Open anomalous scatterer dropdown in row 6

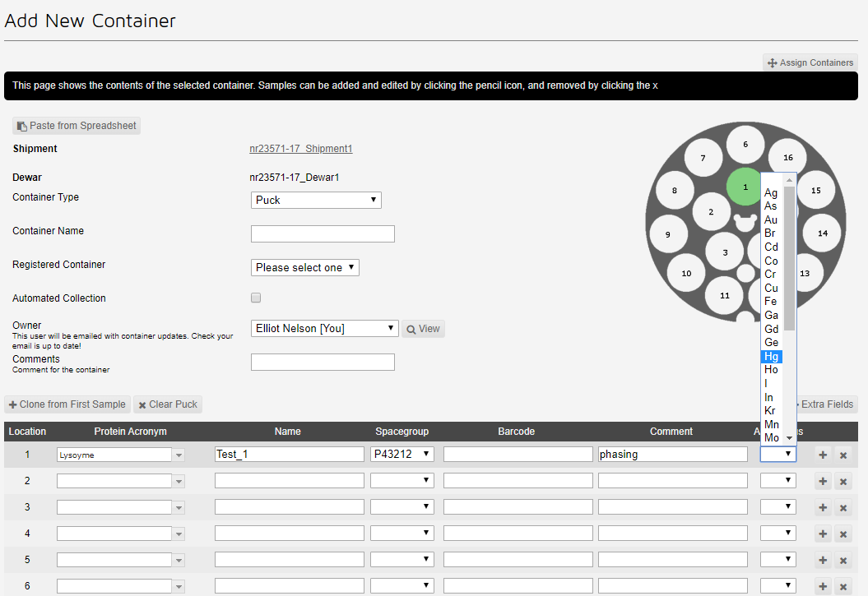(777, 585)
